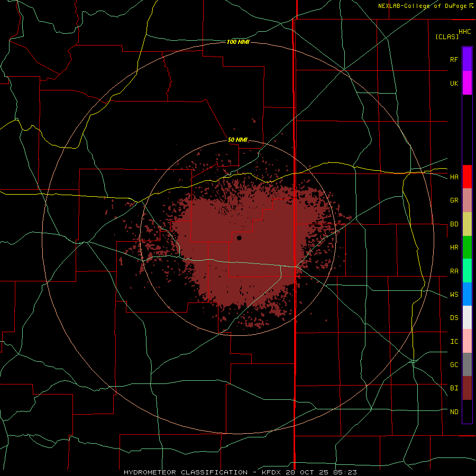Click the BD yellow color swatch
This screenshot has height=476, width=476.
[467, 224]
